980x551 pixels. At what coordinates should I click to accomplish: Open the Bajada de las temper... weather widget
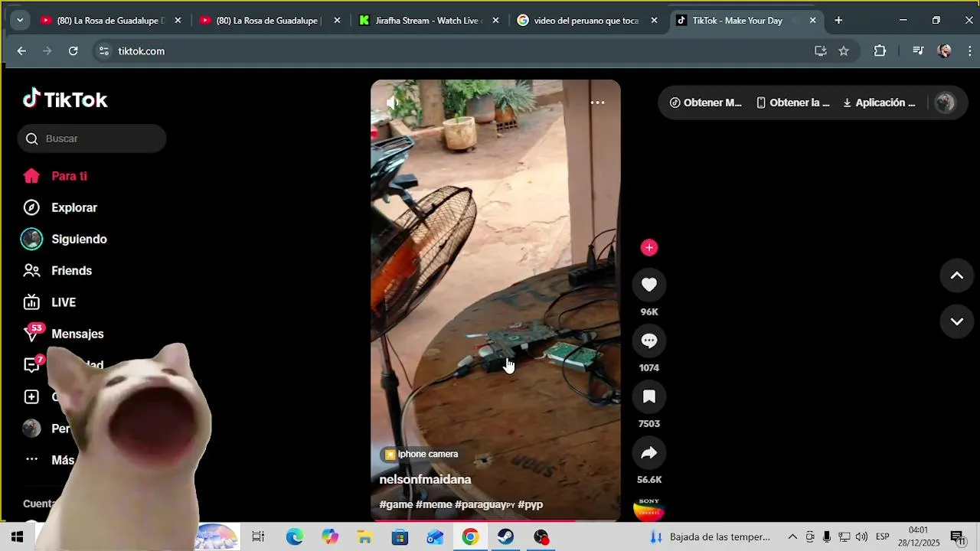[710, 537]
